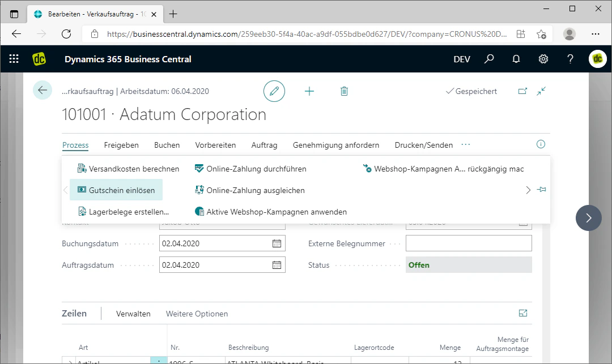Go back in the browser
The height and width of the screenshot is (364, 612).
pos(16,34)
